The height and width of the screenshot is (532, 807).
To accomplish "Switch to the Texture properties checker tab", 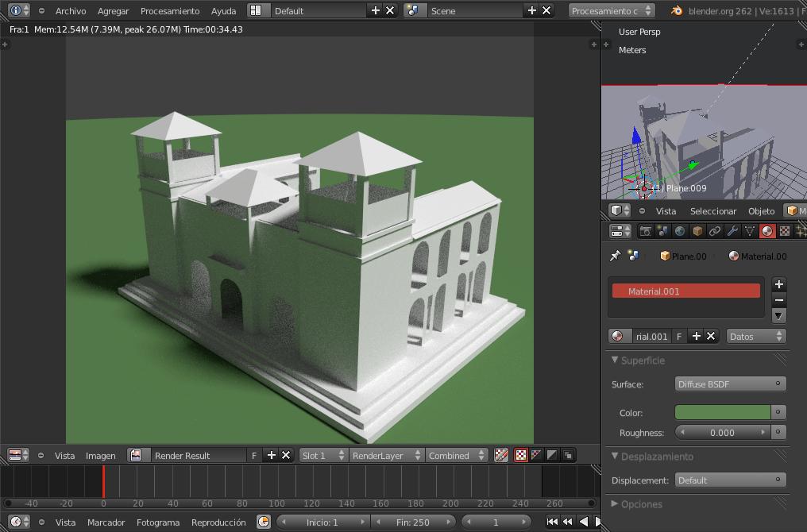I will point(785,231).
